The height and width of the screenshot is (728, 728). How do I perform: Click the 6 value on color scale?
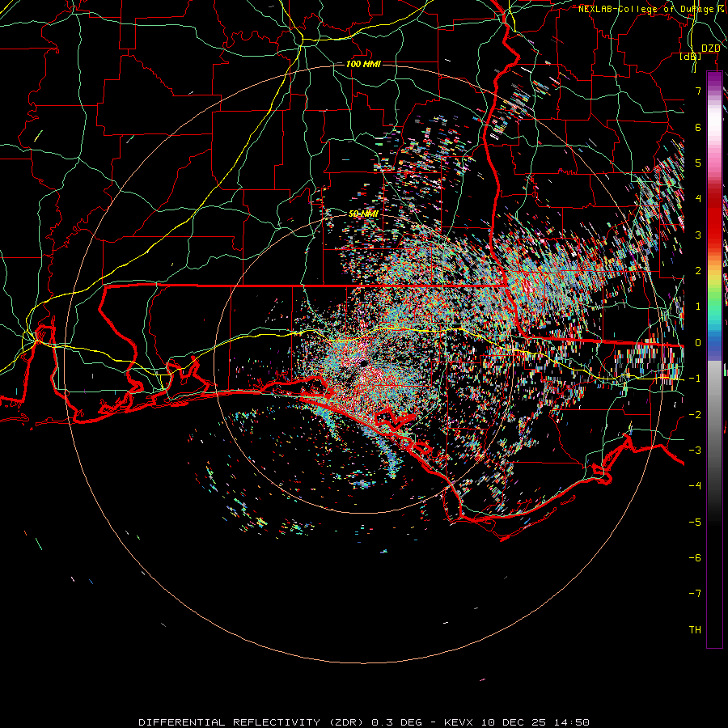[x=698, y=127]
